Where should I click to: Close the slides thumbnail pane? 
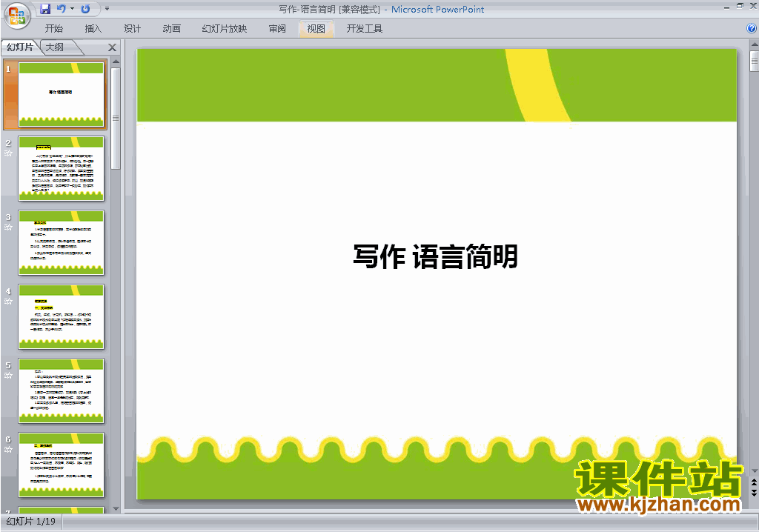click(113, 47)
